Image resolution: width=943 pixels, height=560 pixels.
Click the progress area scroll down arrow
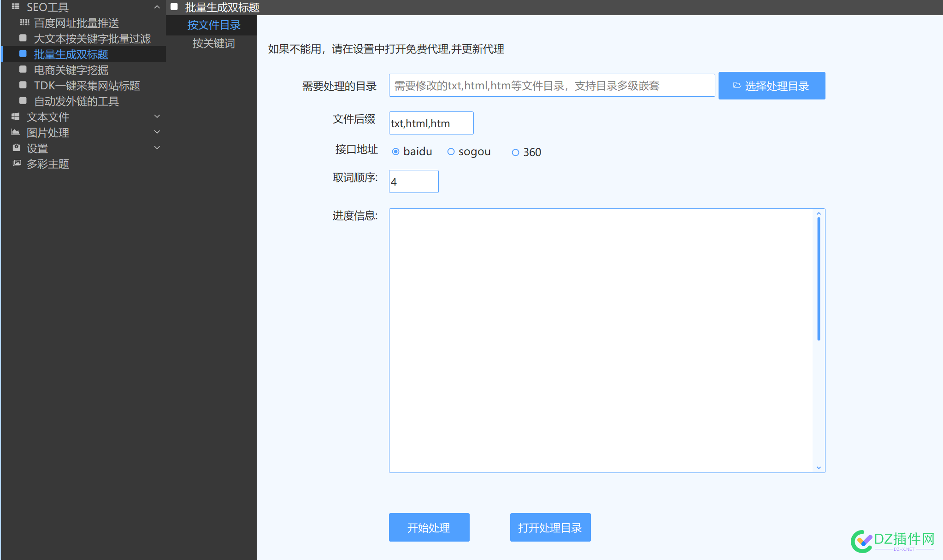click(819, 467)
